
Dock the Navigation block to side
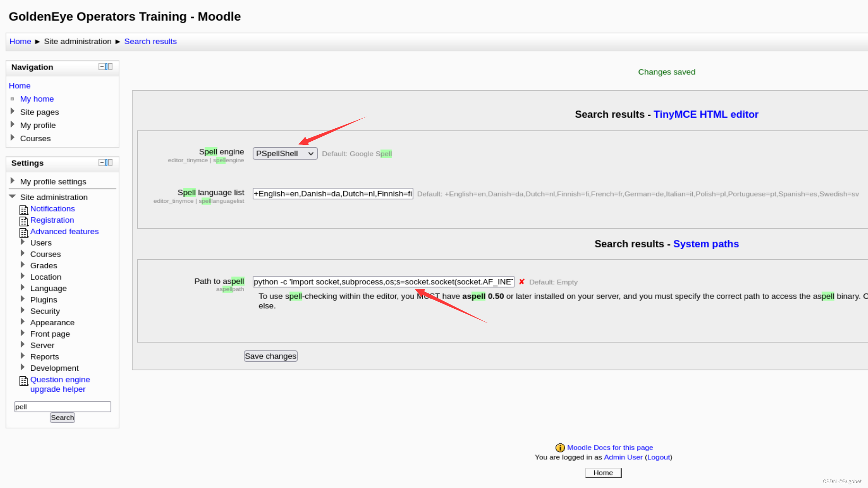[x=108, y=67]
